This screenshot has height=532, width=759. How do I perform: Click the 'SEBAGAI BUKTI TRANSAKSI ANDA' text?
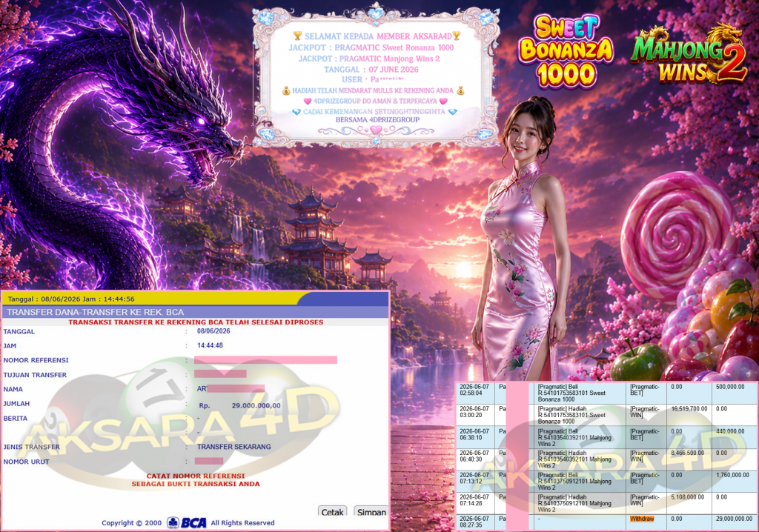coord(196,484)
